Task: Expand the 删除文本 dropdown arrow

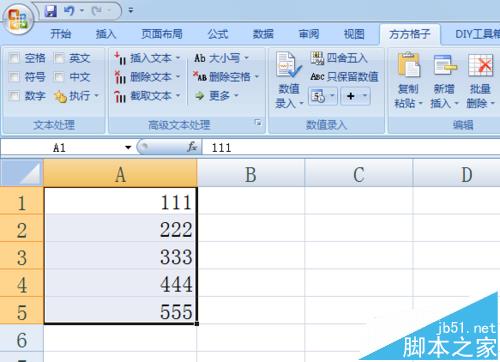Action: click(178, 77)
